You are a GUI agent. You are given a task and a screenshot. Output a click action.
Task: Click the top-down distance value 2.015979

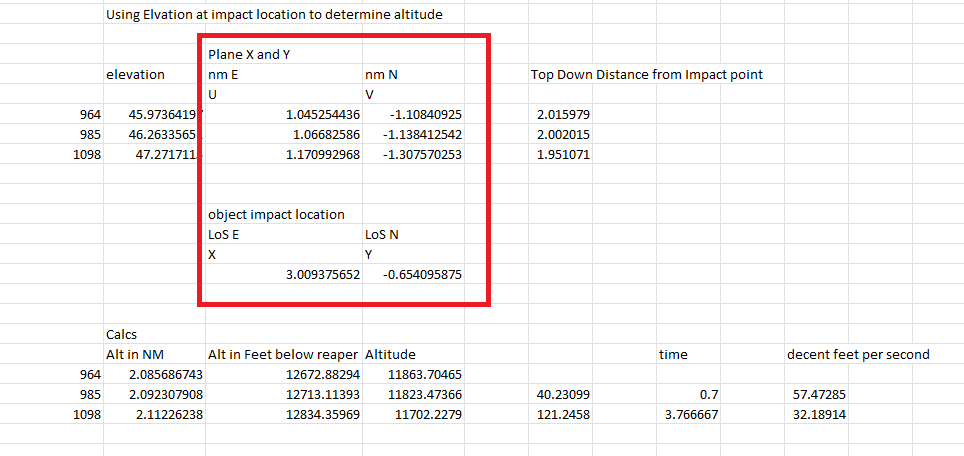[563, 115]
